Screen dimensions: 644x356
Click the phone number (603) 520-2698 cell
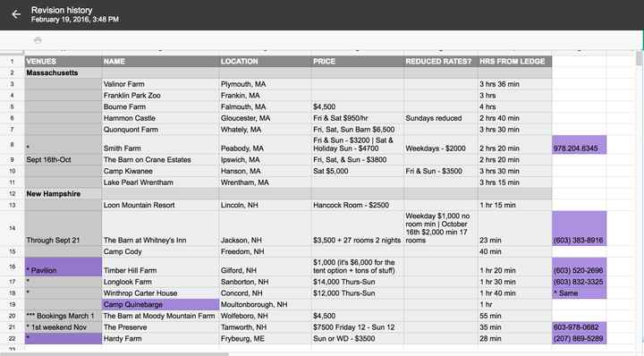point(579,267)
